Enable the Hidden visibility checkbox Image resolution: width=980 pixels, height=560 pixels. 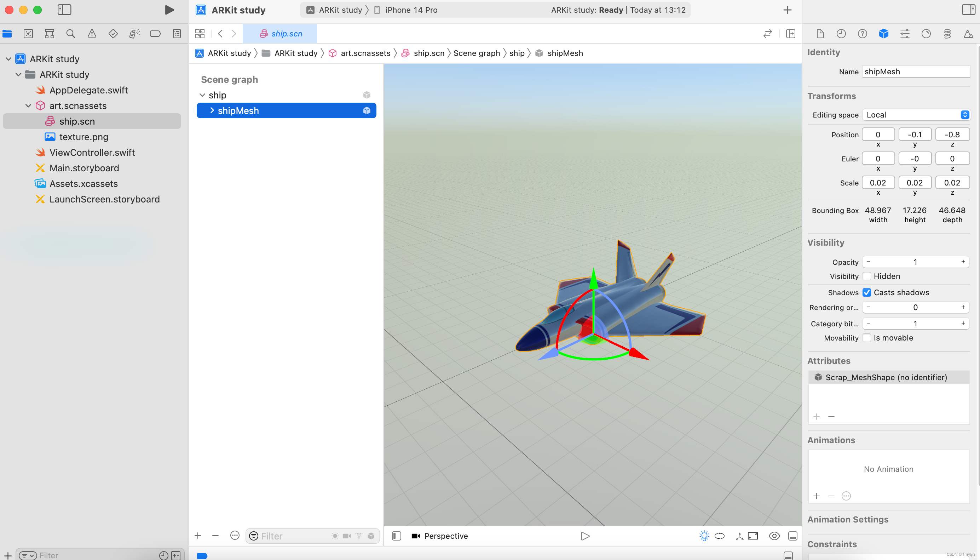(867, 276)
